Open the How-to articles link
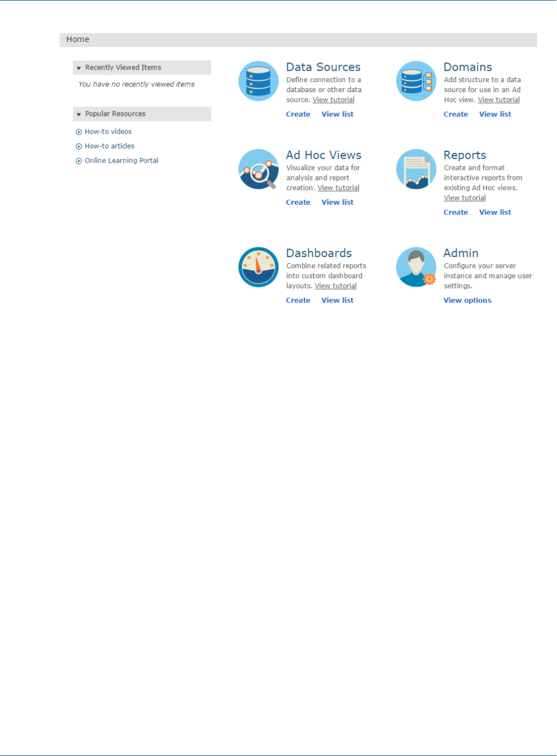Image resolution: width=557 pixels, height=756 pixels. [109, 146]
